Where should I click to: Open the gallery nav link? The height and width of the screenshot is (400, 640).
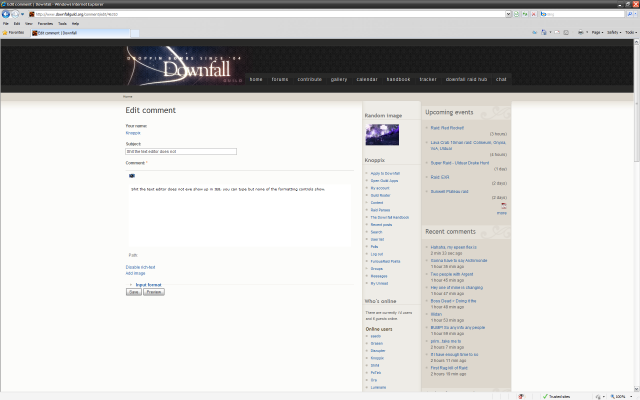point(339,80)
